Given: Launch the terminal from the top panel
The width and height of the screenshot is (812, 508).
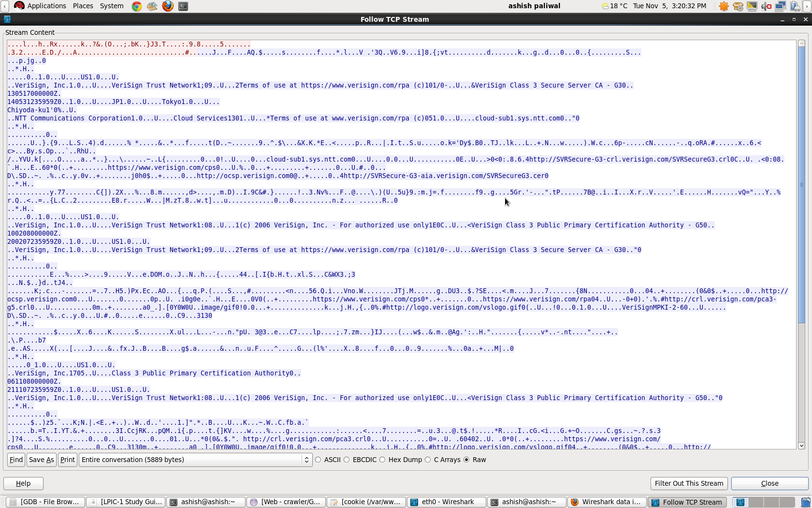Looking at the screenshot, I should click(183, 6).
